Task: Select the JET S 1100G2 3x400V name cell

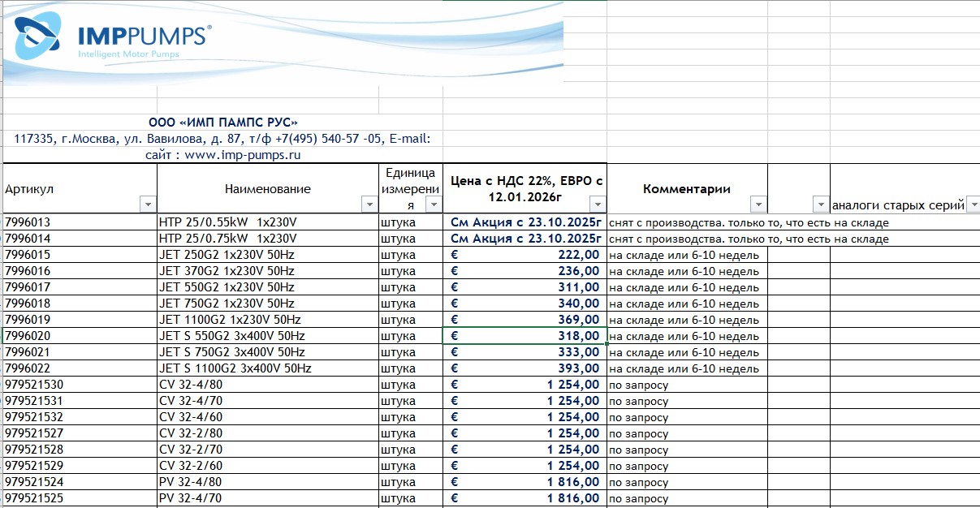Action: coord(267,368)
